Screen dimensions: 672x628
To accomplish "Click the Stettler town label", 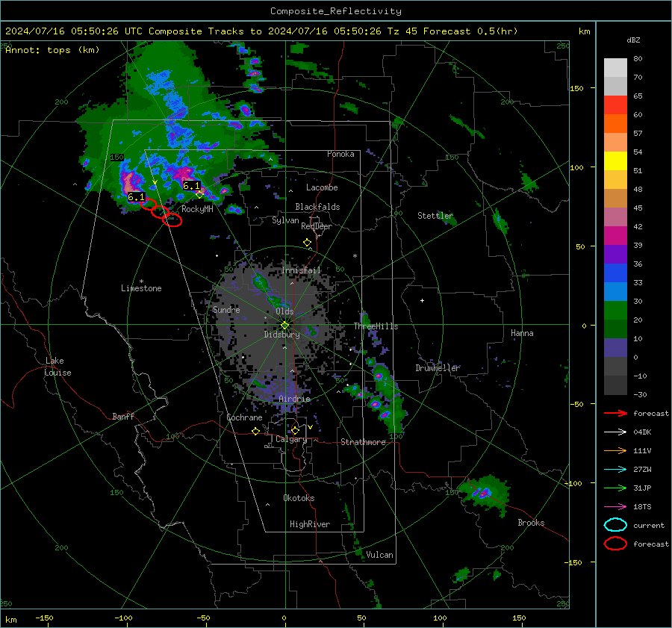I will [435, 216].
